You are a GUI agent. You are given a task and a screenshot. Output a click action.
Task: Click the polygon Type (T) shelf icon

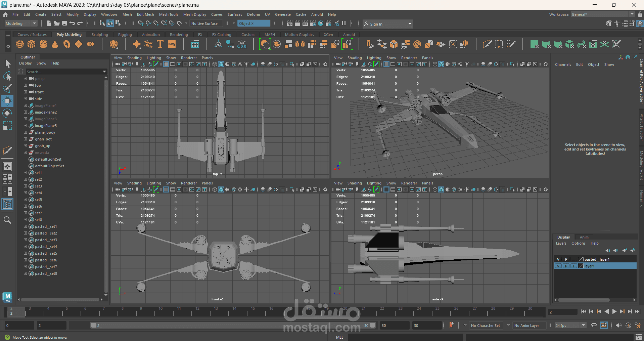pyautogui.click(x=160, y=44)
